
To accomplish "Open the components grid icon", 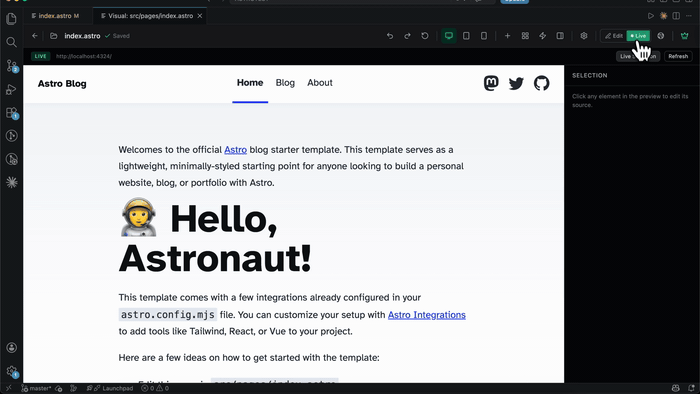I will point(525,36).
